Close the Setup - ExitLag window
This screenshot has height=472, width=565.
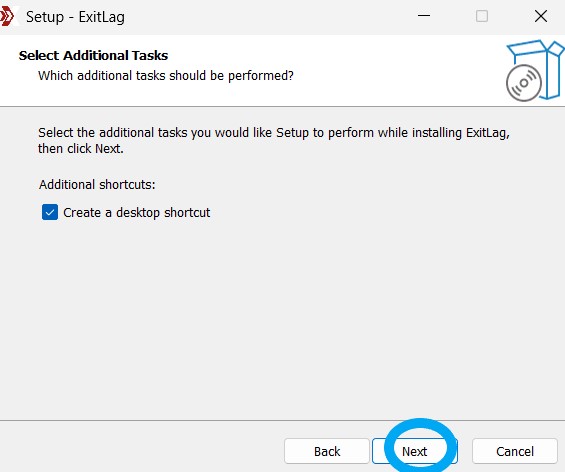click(540, 16)
